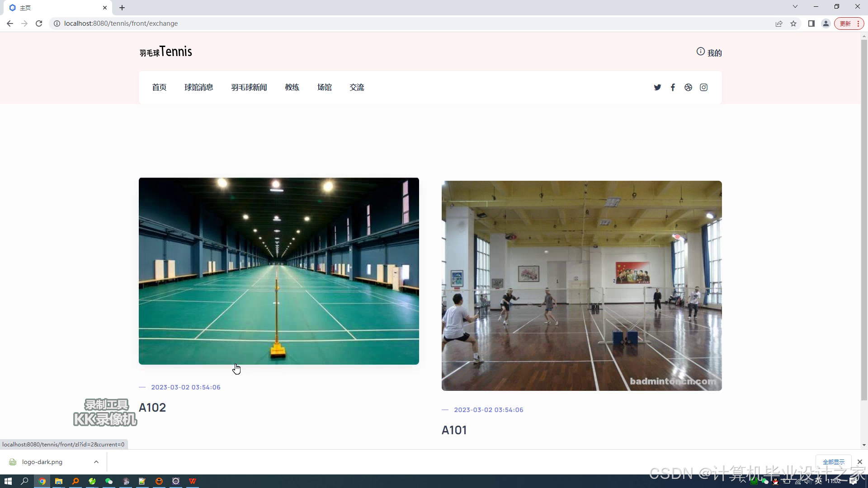Screen dimensions: 868x488
Task: Open the browser profile avatar
Action: [x=826, y=23]
